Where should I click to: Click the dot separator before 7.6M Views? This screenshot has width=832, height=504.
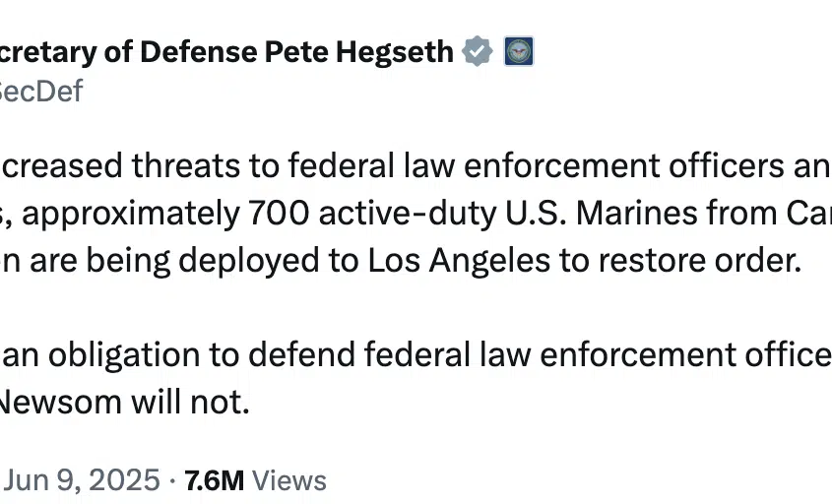tap(172, 481)
